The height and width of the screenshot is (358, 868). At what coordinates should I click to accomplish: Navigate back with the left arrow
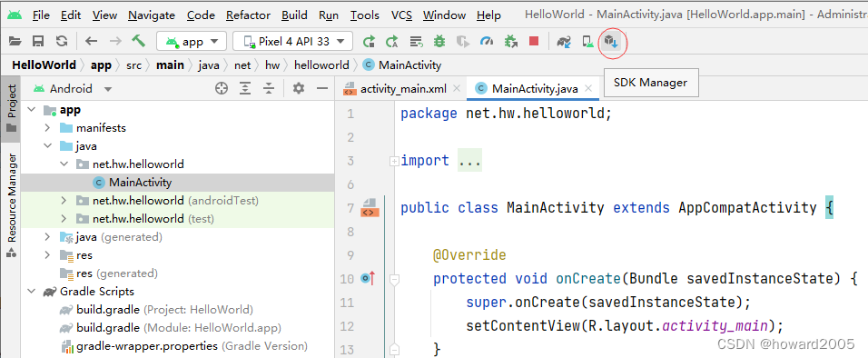(x=92, y=41)
